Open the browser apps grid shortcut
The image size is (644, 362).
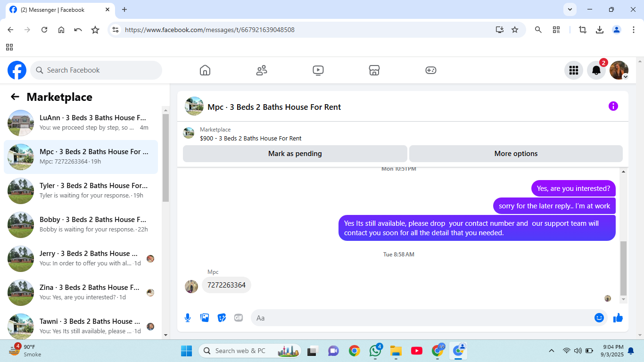coord(9,47)
